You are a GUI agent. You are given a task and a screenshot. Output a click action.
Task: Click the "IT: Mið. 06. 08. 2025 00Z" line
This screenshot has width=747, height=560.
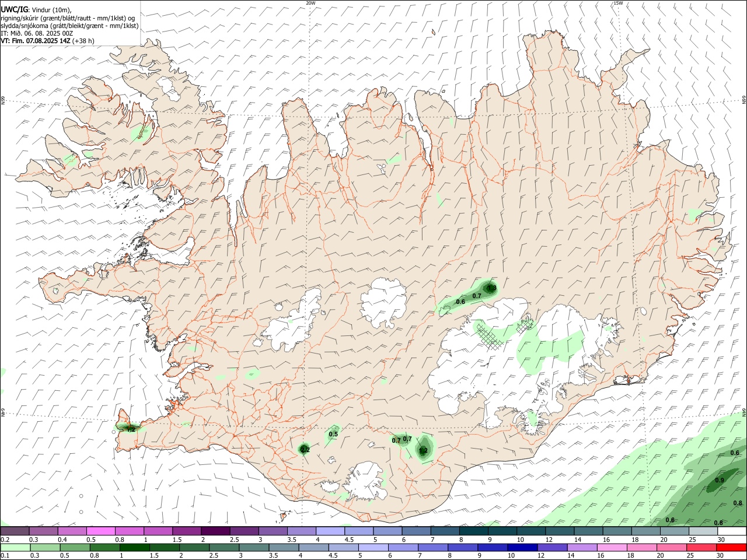click(x=37, y=33)
